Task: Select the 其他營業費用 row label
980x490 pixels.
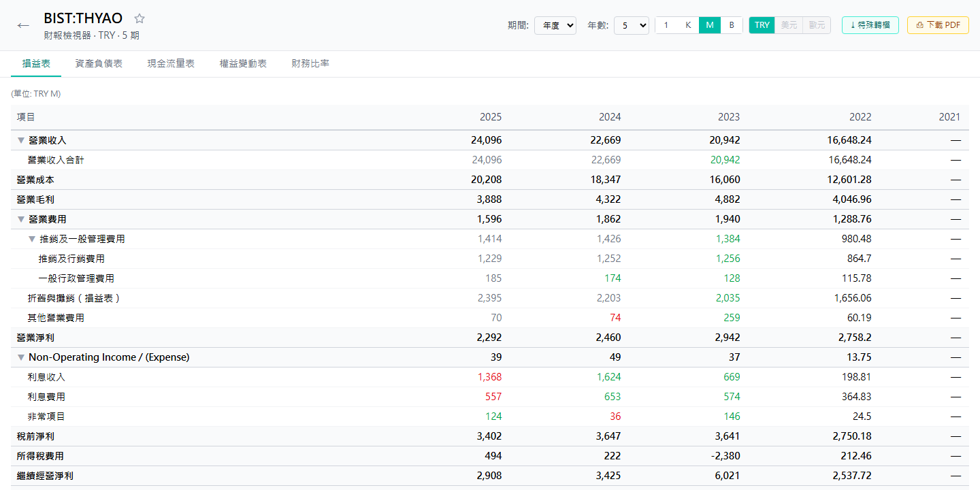Action: pyautogui.click(x=56, y=318)
